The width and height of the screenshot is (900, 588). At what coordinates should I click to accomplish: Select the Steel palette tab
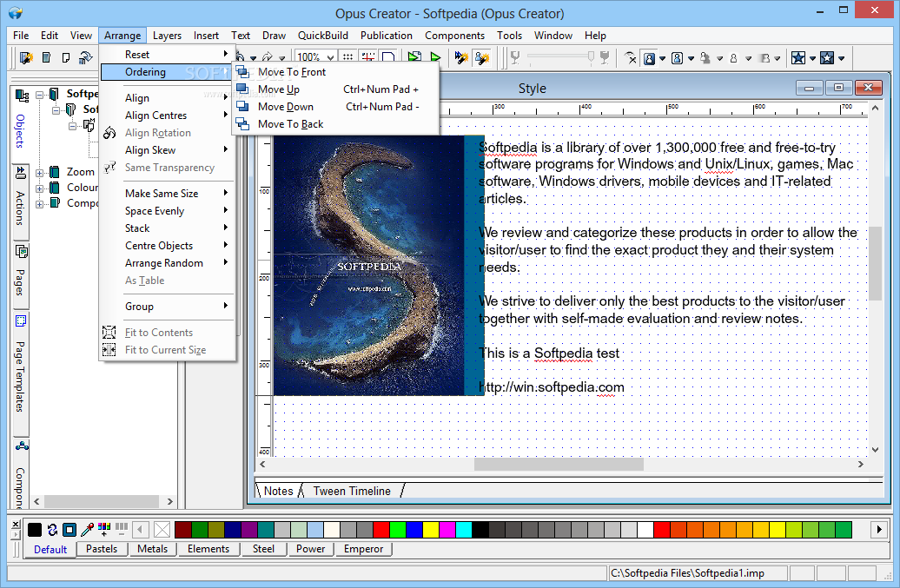pyautogui.click(x=263, y=549)
